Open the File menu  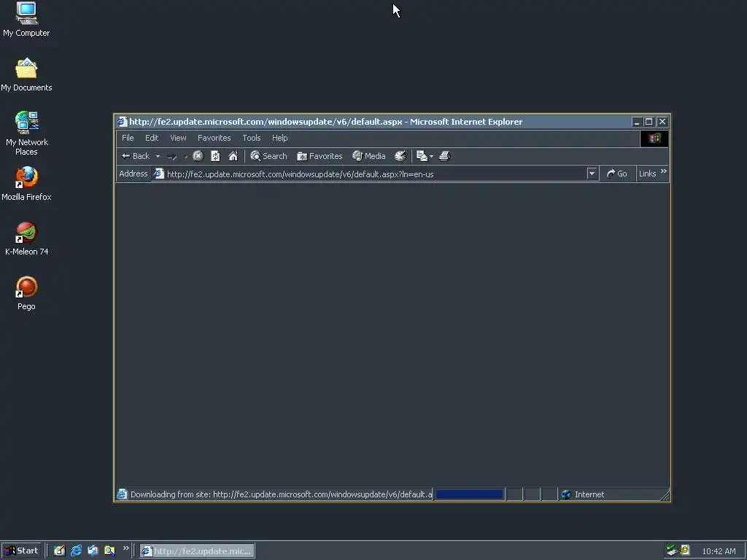coord(128,138)
